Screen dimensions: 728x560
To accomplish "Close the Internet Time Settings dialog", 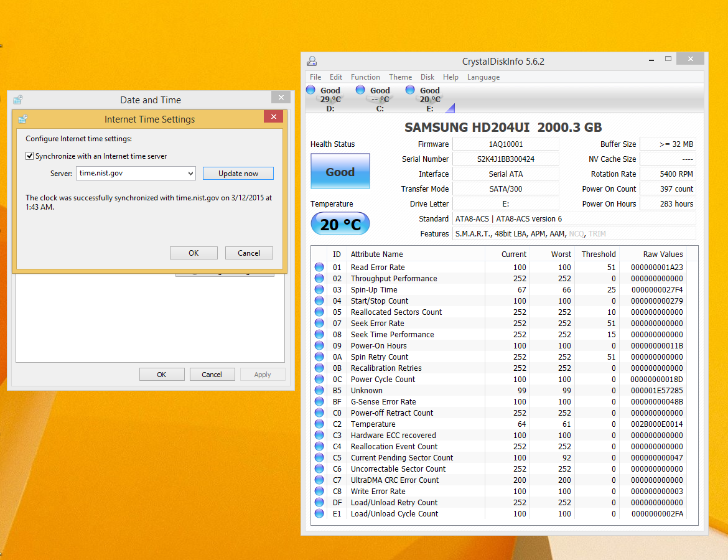I will point(273,116).
